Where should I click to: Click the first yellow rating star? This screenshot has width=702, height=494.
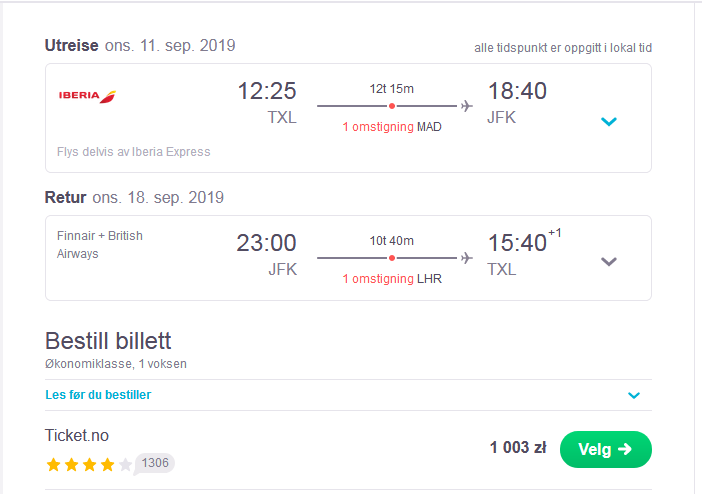[x=54, y=464]
